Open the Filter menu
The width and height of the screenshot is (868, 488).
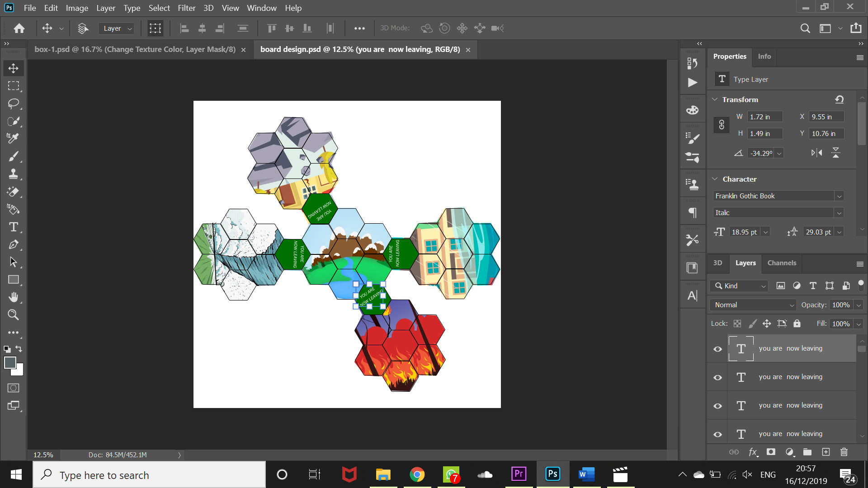(186, 8)
